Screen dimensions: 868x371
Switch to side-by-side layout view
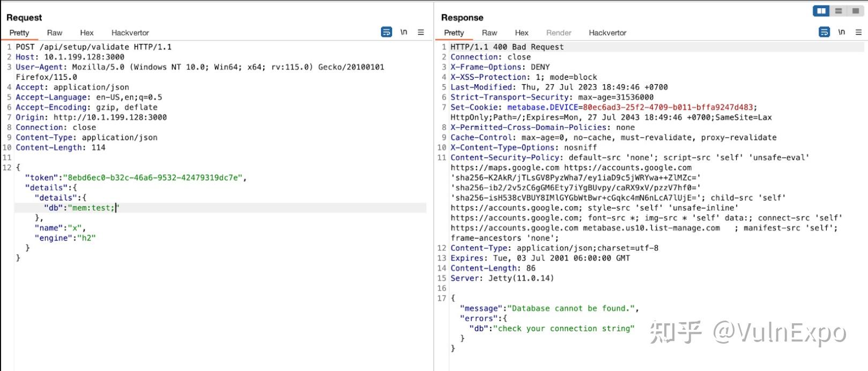[821, 11]
